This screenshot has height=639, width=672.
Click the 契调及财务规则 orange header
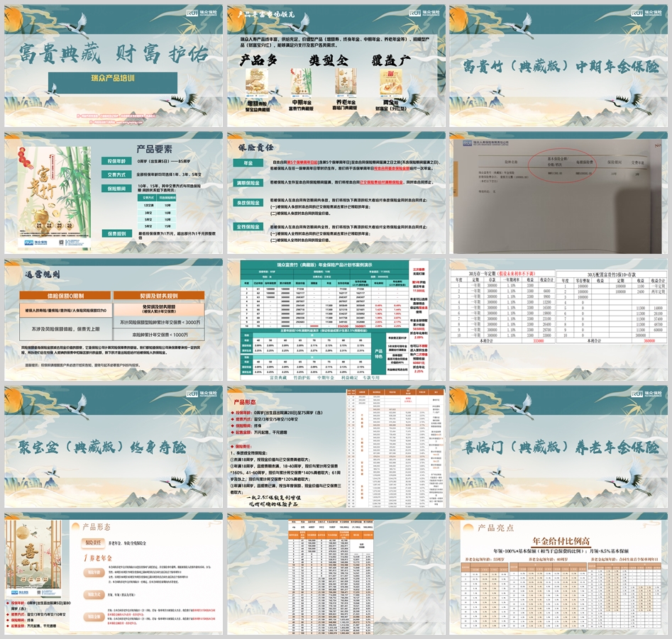click(158, 296)
